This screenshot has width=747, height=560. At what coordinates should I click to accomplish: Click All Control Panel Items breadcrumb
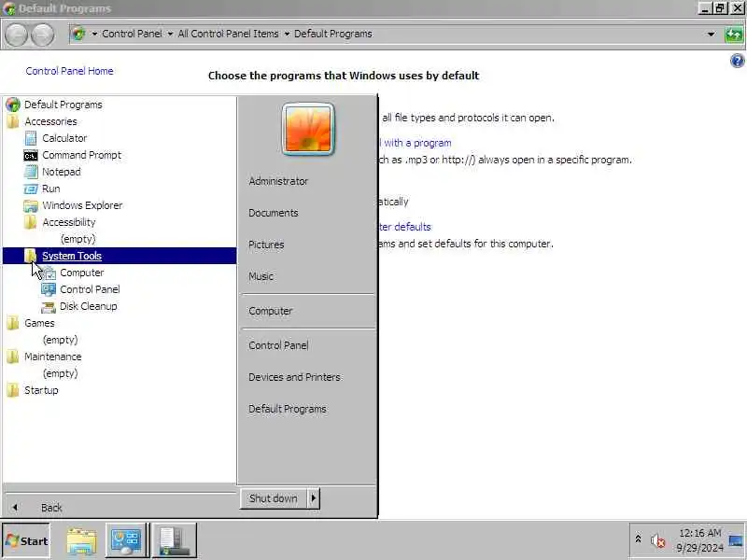228,34
